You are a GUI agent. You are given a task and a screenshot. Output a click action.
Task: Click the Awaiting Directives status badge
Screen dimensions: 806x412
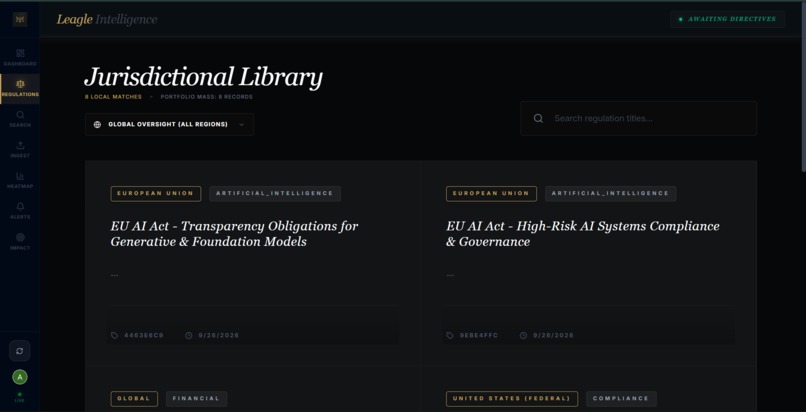pos(727,19)
